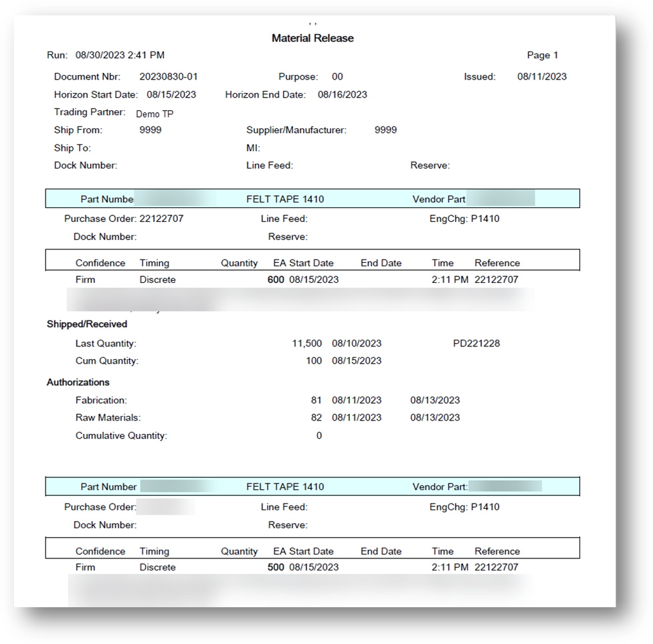Click Purpose value 00

click(x=337, y=77)
